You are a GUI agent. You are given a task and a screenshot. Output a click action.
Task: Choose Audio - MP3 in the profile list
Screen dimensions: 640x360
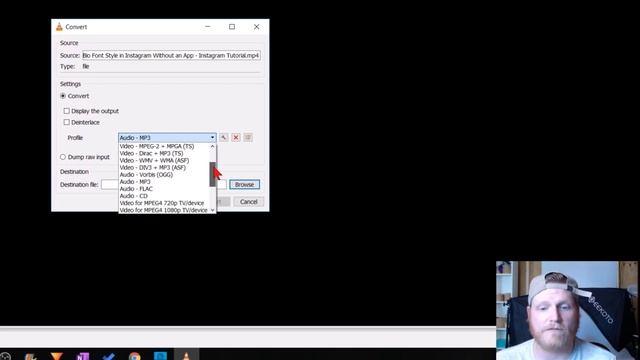pyautogui.click(x=164, y=182)
